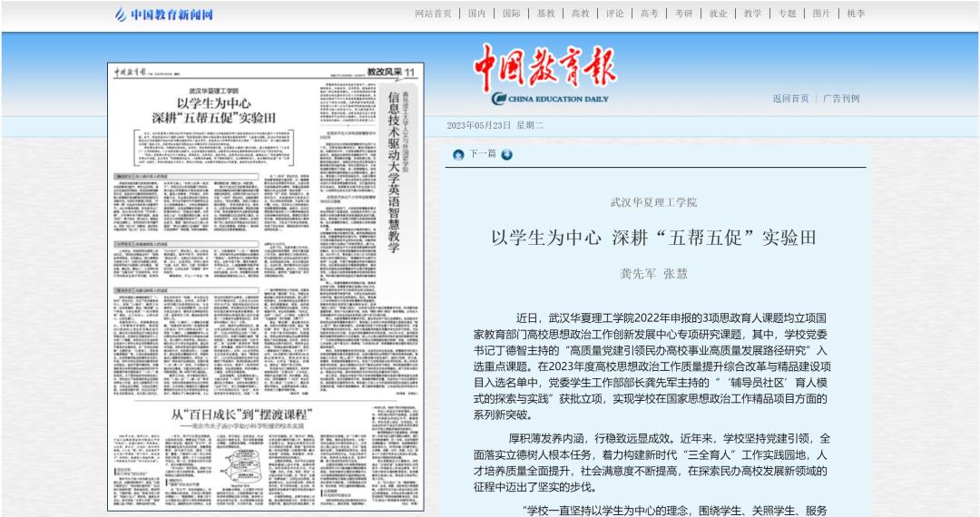Open the 桃李 section
The image size is (980, 517).
pos(856,14)
